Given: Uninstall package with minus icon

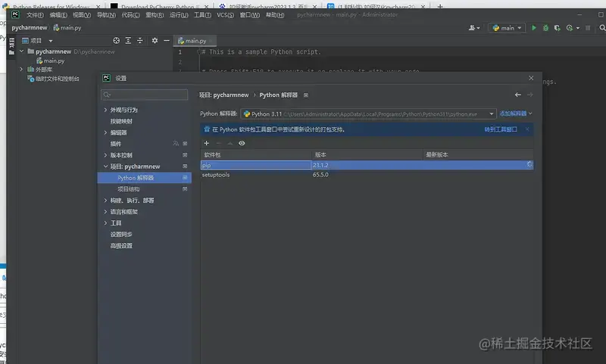Looking at the screenshot, I should point(218,143).
